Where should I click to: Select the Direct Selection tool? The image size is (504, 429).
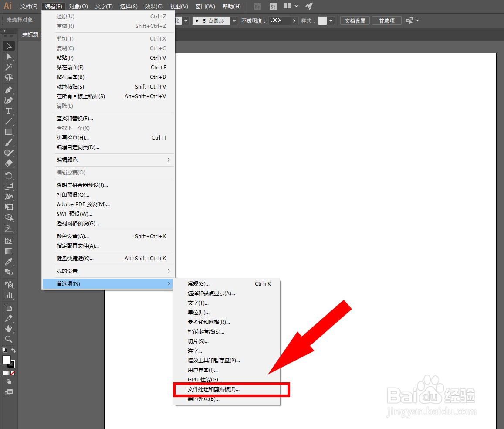tap(9, 57)
